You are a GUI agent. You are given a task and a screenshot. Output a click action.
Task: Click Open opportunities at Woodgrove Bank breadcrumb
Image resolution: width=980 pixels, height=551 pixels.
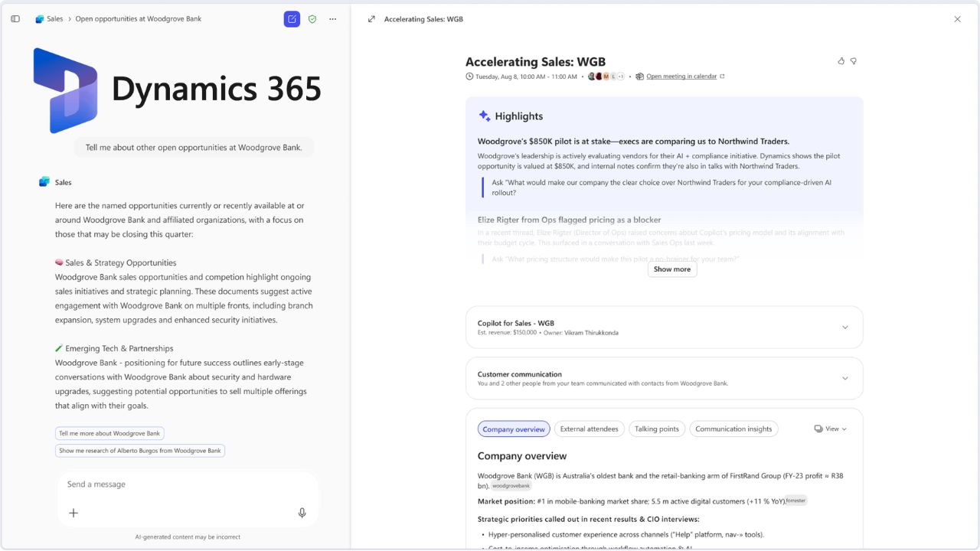[139, 19]
